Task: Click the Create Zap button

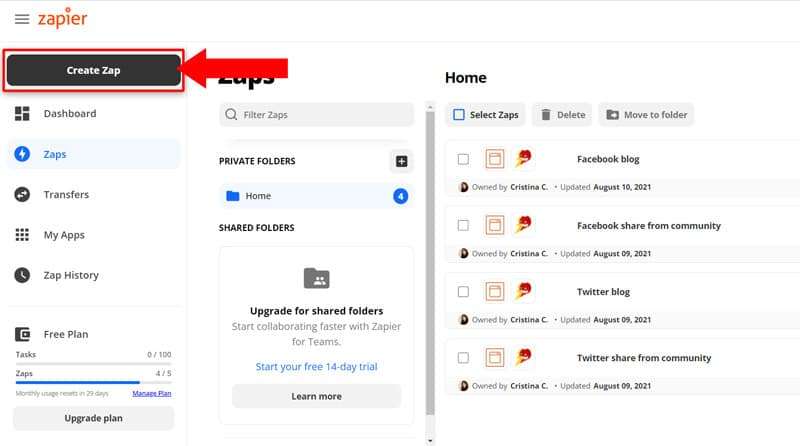Action: click(93, 70)
